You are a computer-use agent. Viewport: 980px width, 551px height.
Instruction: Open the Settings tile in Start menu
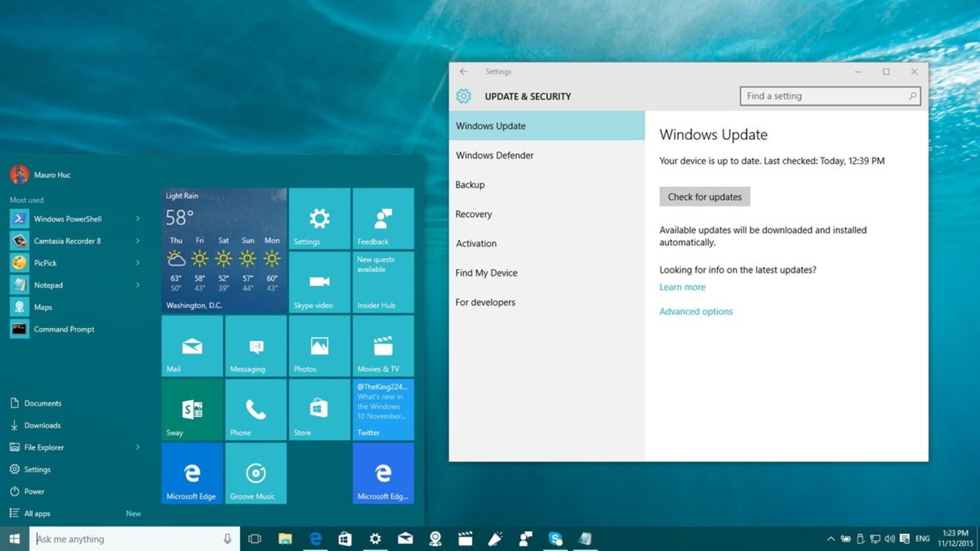tap(319, 218)
